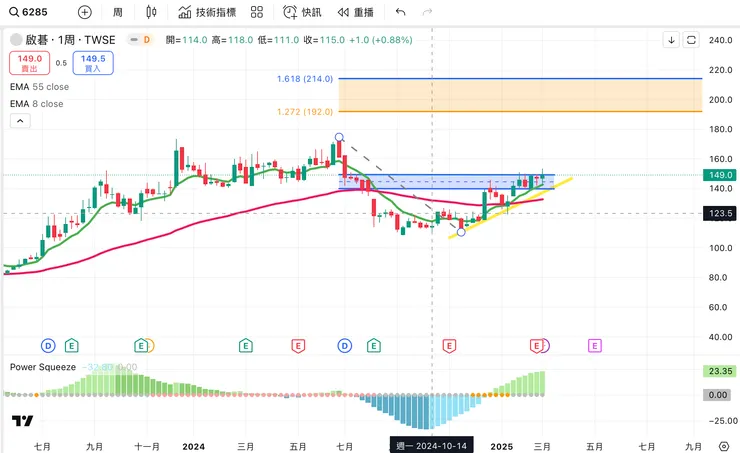The height and width of the screenshot is (453, 740).
Task: Select the yellow rising trend line
Action: pos(510,208)
